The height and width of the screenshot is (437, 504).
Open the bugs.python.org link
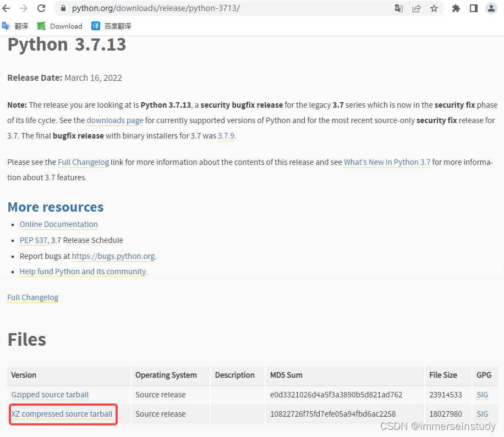pyautogui.click(x=113, y=256)
